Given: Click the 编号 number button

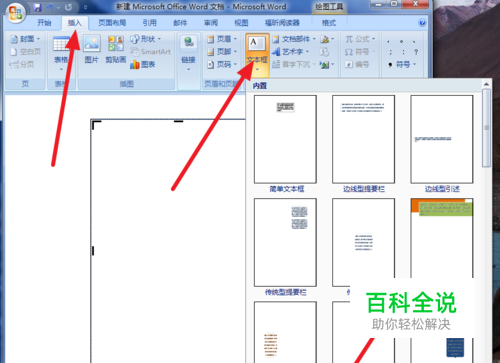Looking at the screenshot, I should (357, 64).
